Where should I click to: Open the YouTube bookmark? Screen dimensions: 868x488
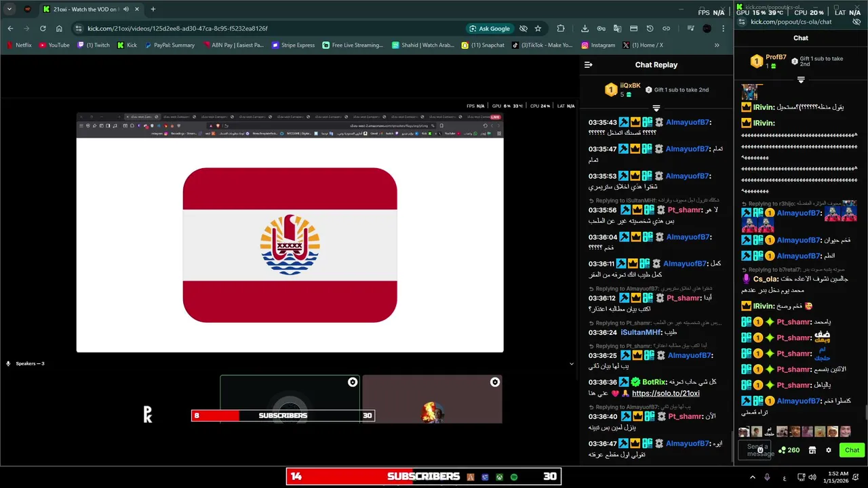point(54,45)
